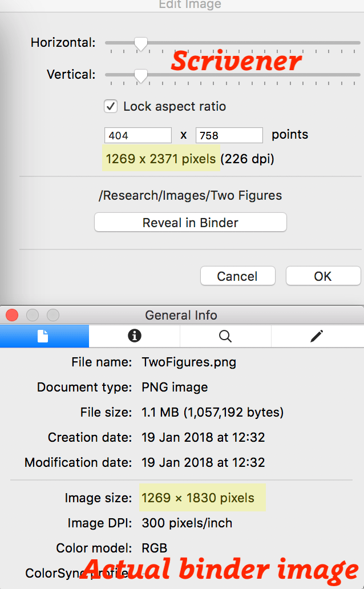Select the pencil annotations tab
The width and height of the screenshot is (364, 589).
pos(317,336)
